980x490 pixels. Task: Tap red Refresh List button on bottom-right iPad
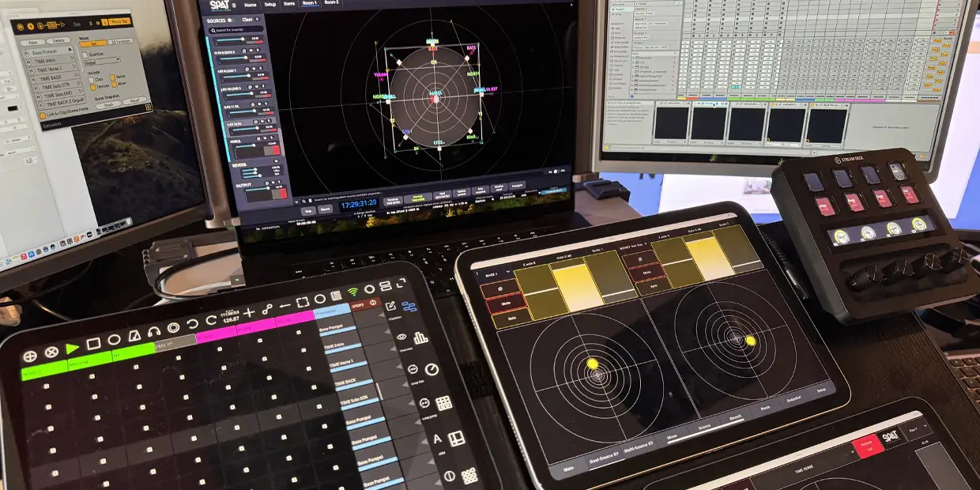coord(868,445)
